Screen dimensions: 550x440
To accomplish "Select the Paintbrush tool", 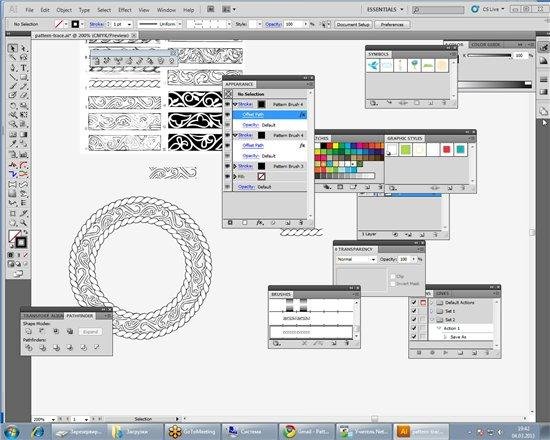I will (13, 87).
